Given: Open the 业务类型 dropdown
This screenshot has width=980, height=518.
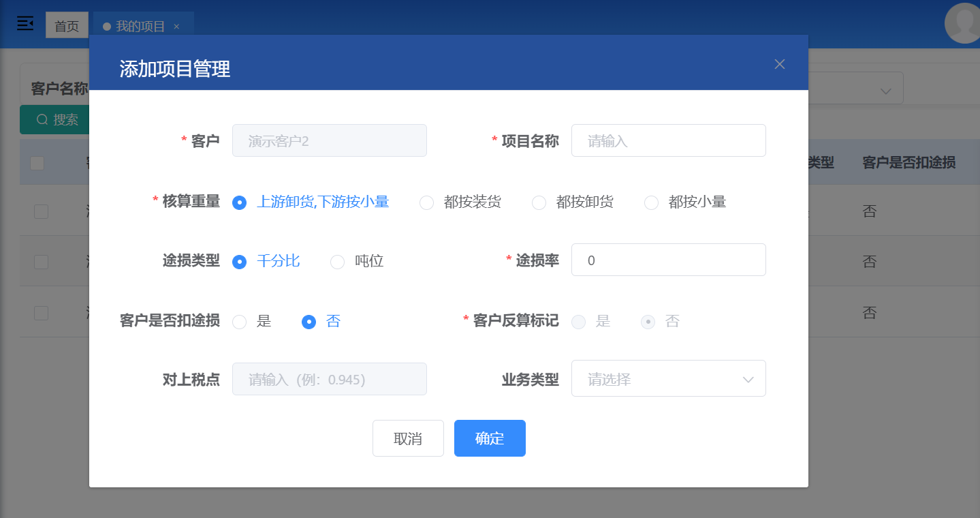Looking at the screenshot, I should pyautogui.click(x=669, y=378).
